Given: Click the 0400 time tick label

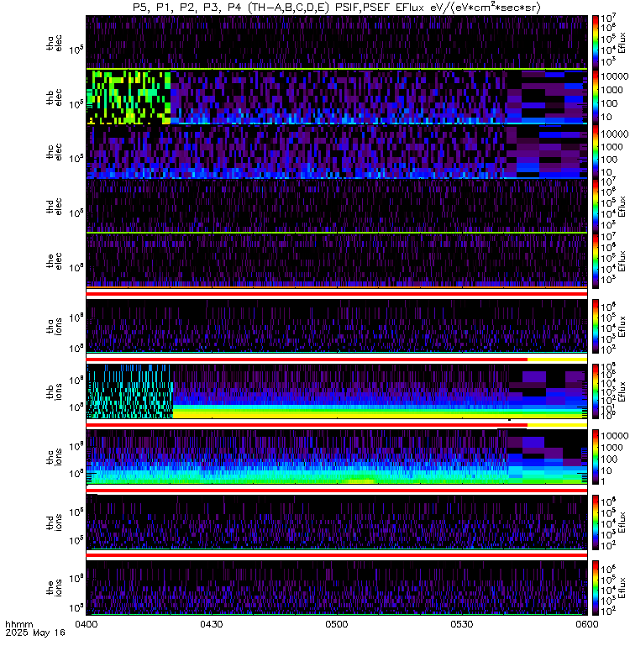Looking at the screenshot, I should [x=87, y=624].
